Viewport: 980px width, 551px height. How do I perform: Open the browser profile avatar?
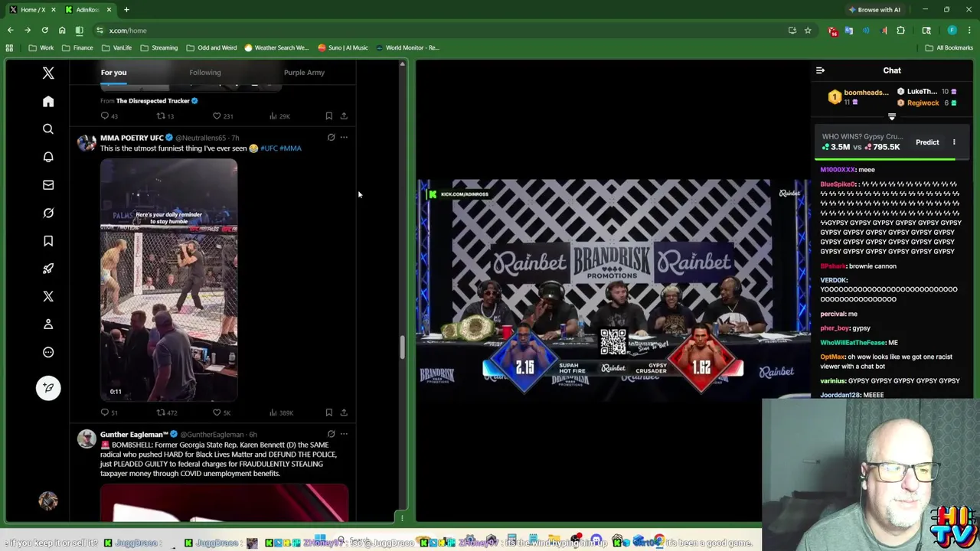click(952, 30)
